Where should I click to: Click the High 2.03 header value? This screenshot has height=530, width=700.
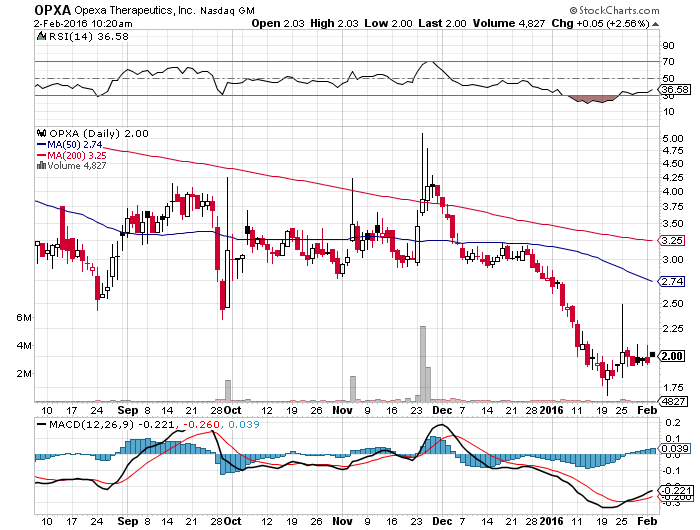click(x=334, y=23)
